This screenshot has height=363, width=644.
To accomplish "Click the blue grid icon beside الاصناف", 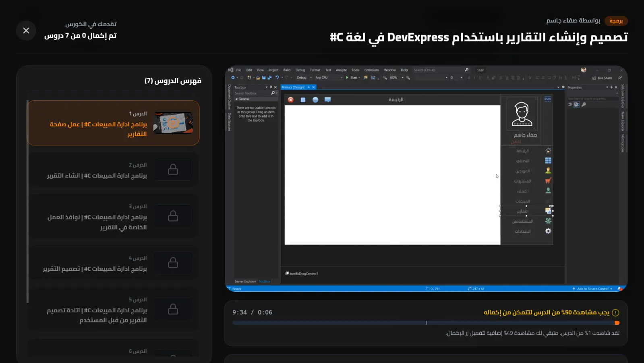I will 548,161.
